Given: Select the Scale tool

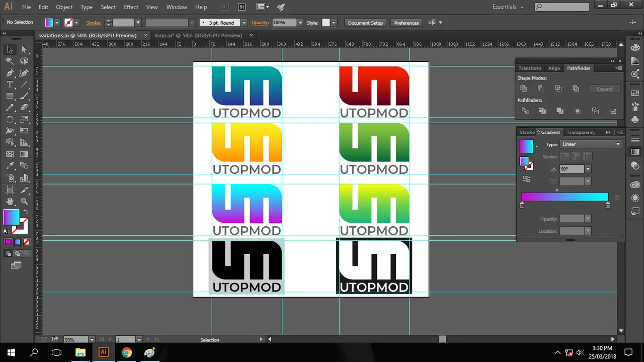Looking at the screenshot, I should click(x=24, y=119).
